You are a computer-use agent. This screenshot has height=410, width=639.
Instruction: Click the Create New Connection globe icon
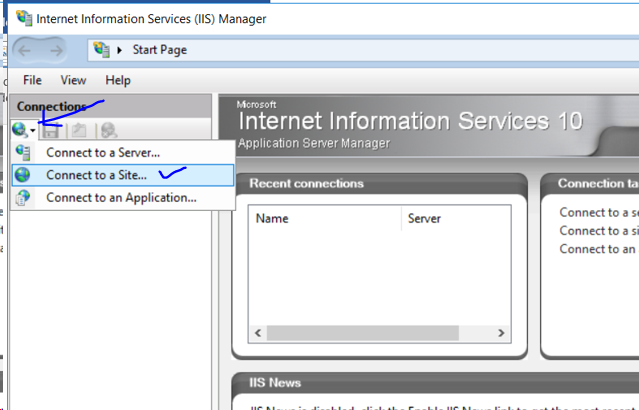tap(20, 130)
